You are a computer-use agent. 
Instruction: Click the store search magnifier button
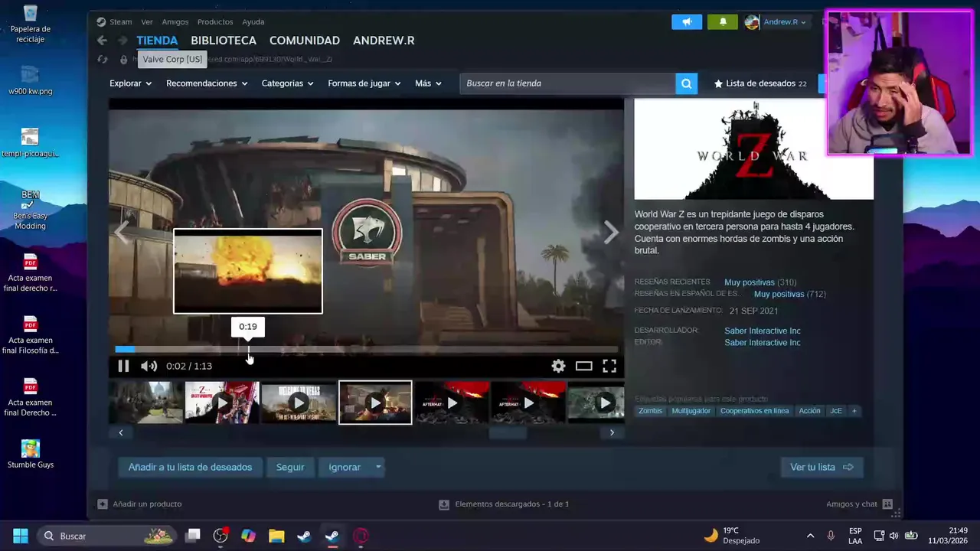click(x=687, y=83)
